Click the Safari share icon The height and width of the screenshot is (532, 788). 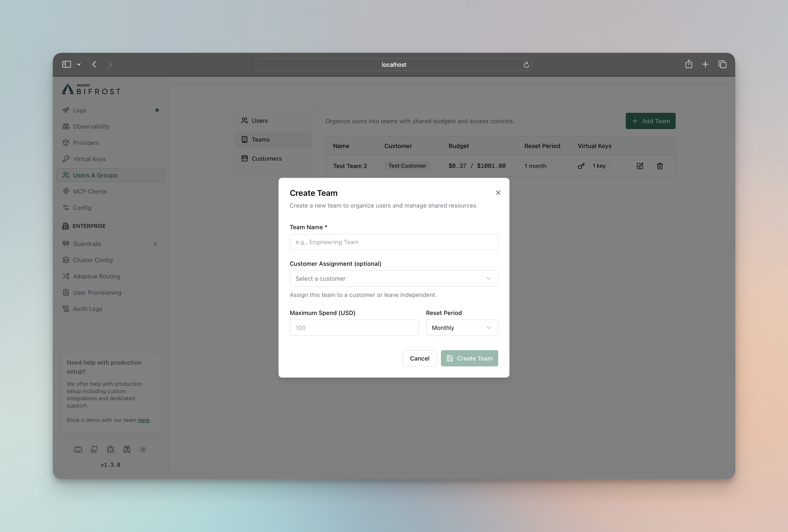point(688,65)
